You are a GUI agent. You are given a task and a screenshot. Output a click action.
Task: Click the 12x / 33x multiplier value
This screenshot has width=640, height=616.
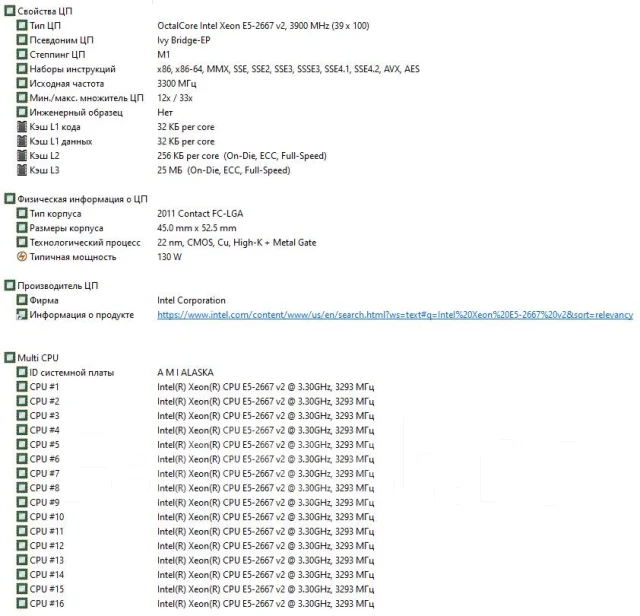pyautogui.click(x=175, y=98)
